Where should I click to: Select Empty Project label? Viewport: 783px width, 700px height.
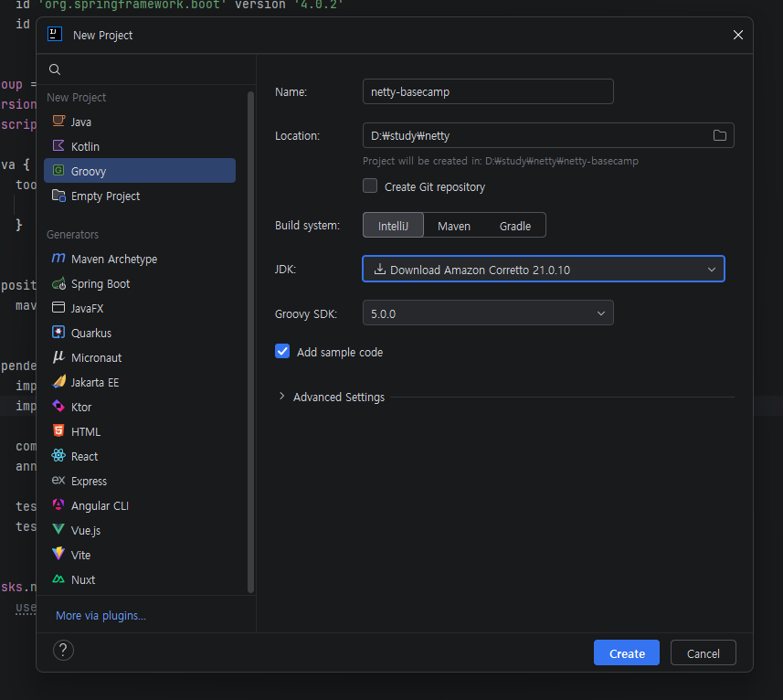click(x=105, y=196)
